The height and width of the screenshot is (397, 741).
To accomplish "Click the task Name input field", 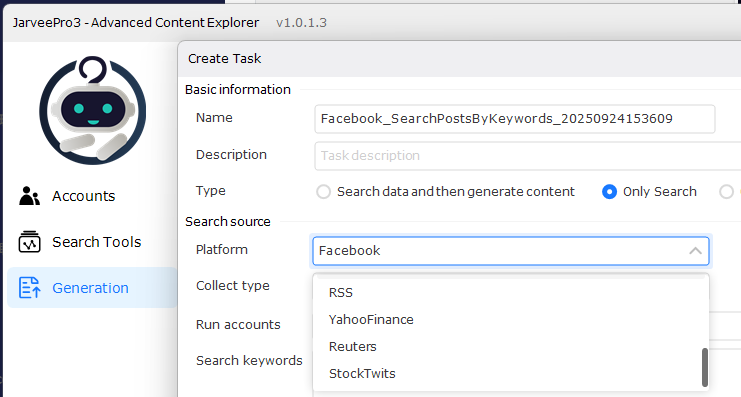I will [x=515, y=119].
